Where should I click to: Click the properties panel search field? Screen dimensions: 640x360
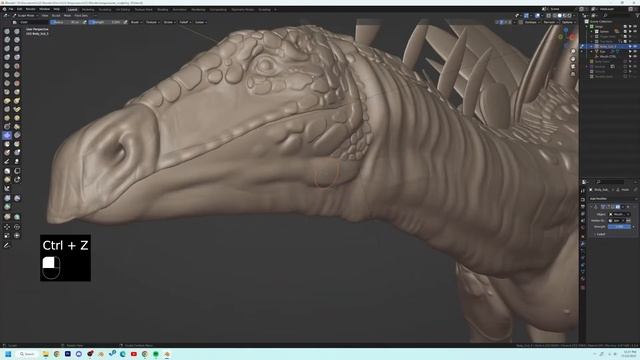(610, 182)
